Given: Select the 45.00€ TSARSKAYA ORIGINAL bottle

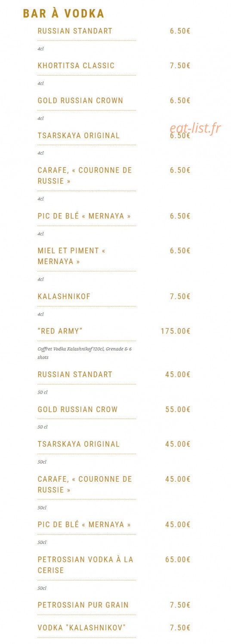Looking at the screenshot, I should (79, 444).
